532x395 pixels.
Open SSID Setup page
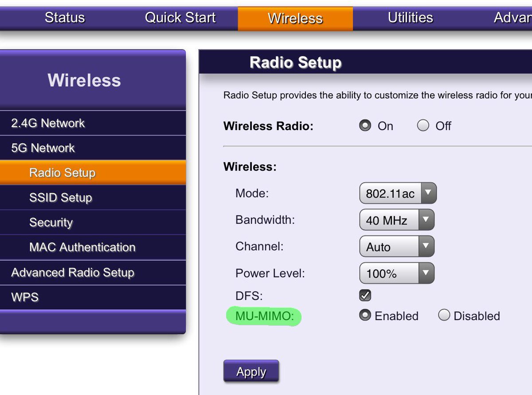(93, 197)
